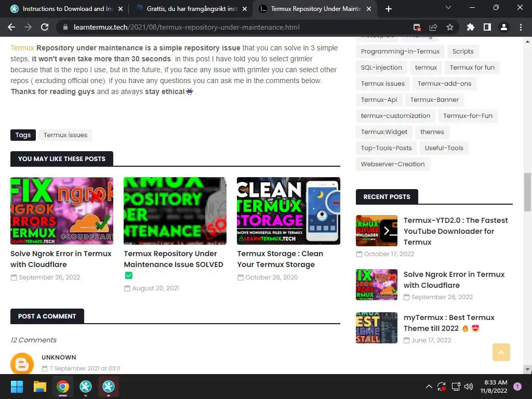Open the Scripts label

pos(463,51)
